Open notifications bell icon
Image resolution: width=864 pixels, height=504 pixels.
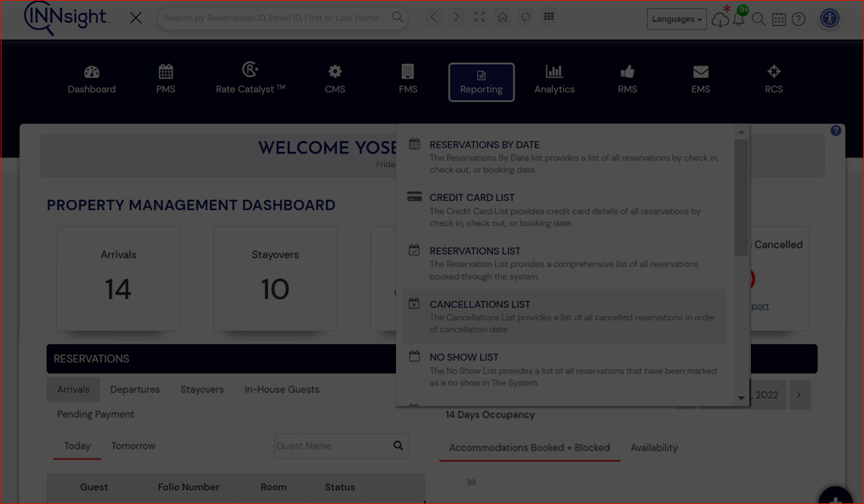(x=739, y=20)
